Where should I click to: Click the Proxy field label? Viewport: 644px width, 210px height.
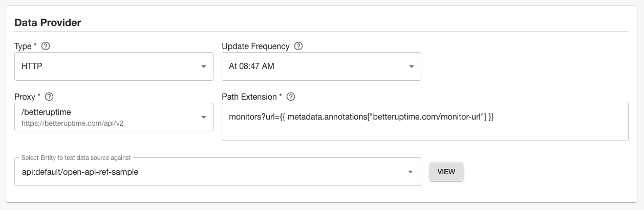[28, 97]
